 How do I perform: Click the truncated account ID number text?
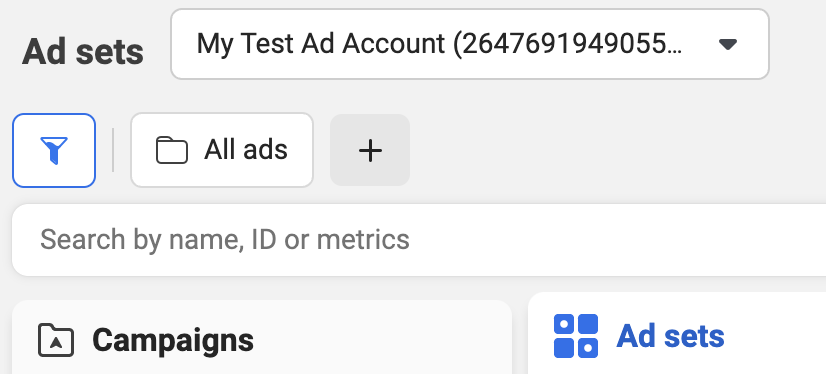568,44
